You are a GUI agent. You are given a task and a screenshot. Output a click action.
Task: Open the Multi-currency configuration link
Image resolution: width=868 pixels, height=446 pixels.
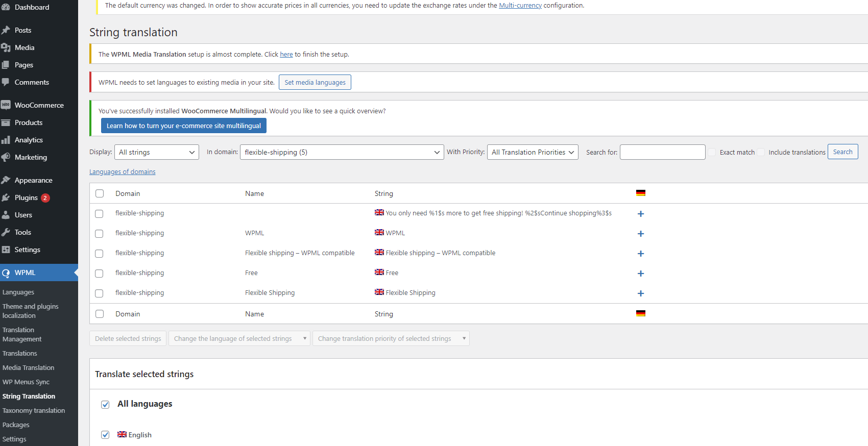point(520,6)
